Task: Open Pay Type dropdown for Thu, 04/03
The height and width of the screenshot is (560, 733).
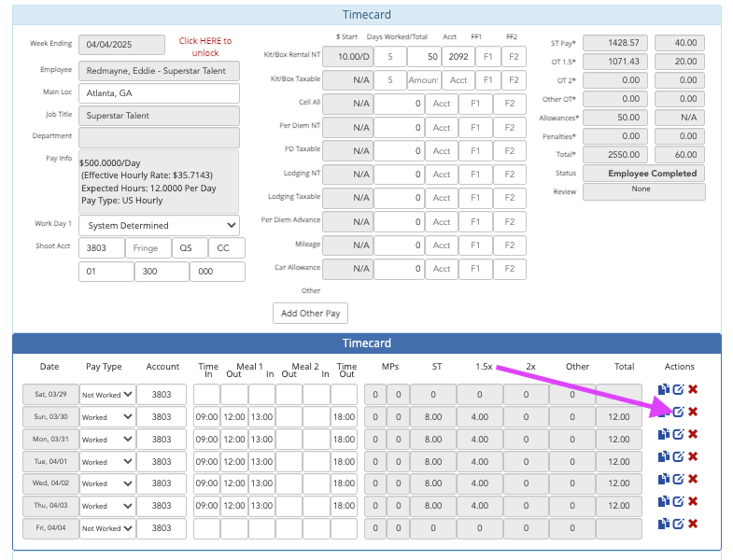Action: pos(107,506)
